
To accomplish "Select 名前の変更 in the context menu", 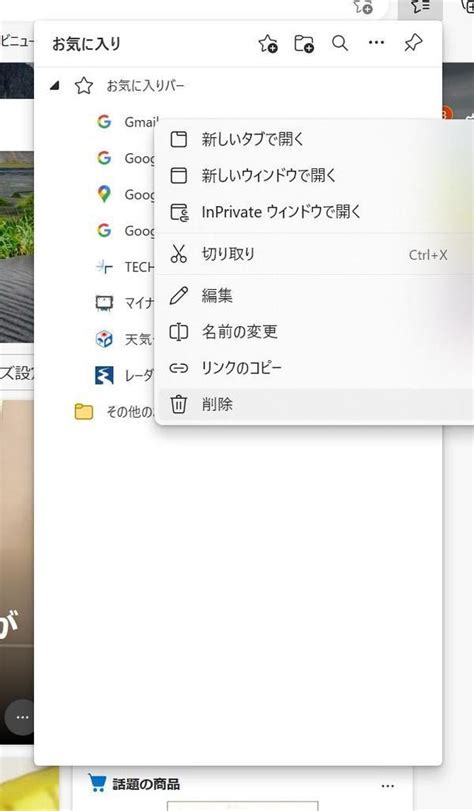I will (x=315, y=332).
